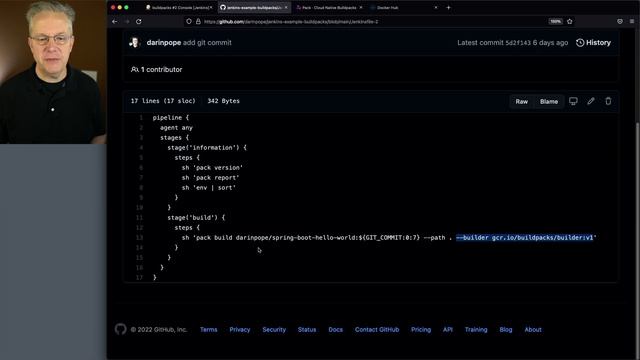The height and width of the screenshot is (360, 640).
Task: Open the file History
Action: click(593, 42)
